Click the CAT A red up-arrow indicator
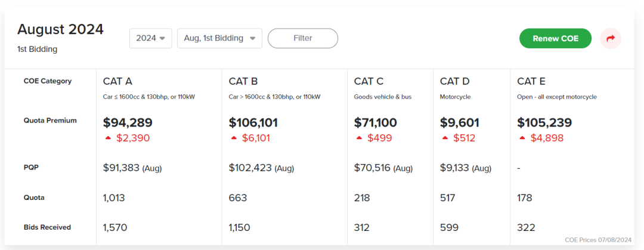The image size is (644, 250). [108, 138]
